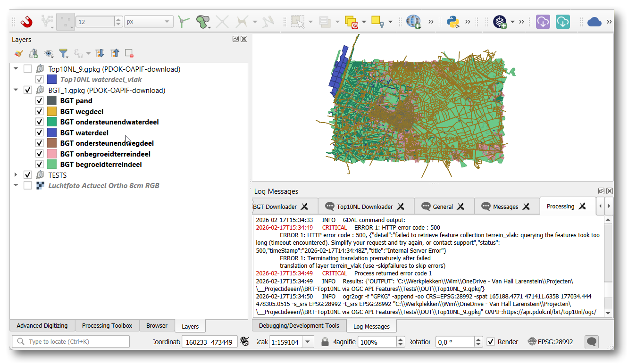Disable the Render checkbox
Screen dimensions: 628x364
coord(491,342)
